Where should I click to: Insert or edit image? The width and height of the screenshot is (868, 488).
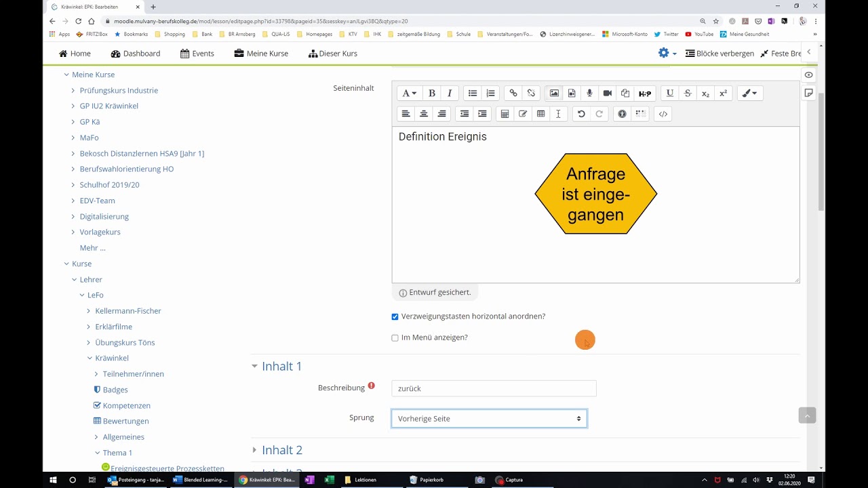(554, 94)
